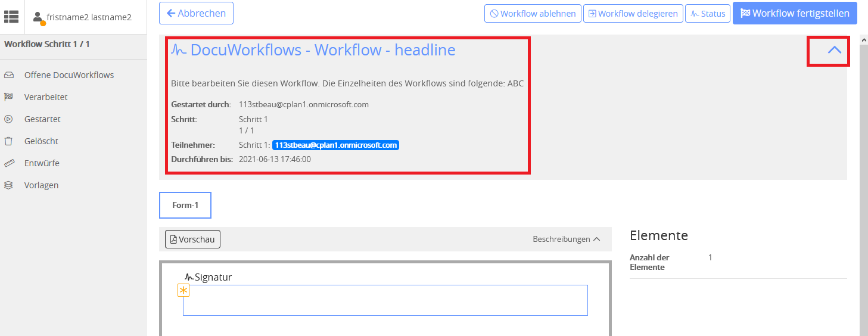
Task: Open the workflow Status
Action: [x=708, y=14]
